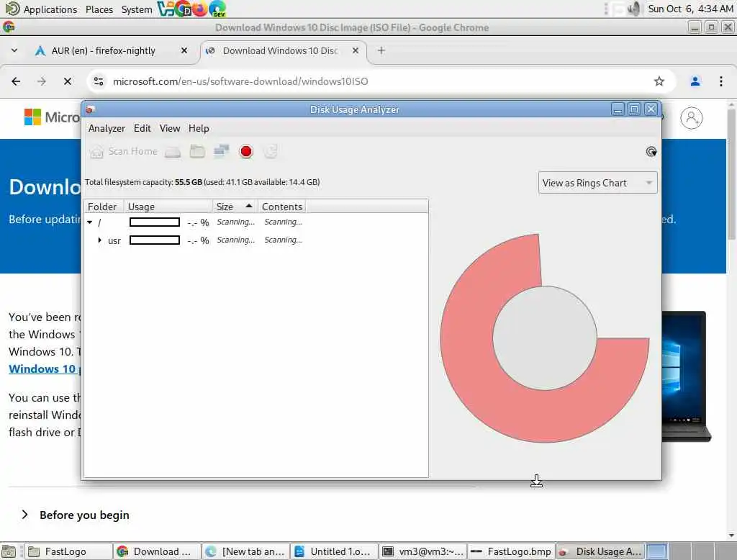The height and width of the screenshot is (560, 737).
Task: Launch VS Code from the top panel
Action: 166,9
